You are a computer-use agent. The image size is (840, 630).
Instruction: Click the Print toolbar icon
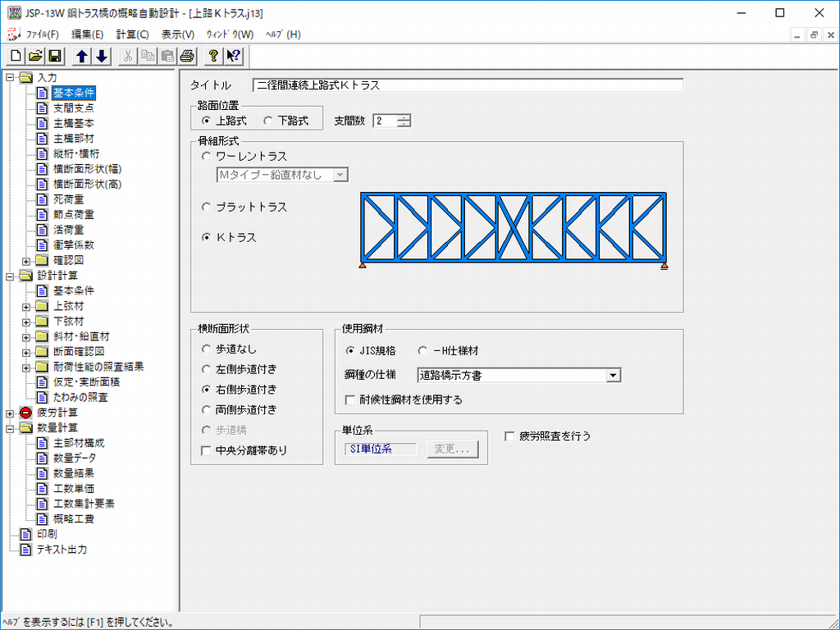coord(186,56)
